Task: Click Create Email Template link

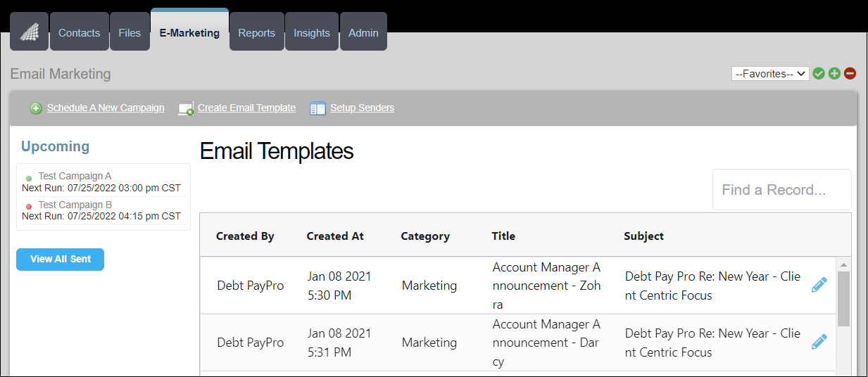Action: pos(246,108)
